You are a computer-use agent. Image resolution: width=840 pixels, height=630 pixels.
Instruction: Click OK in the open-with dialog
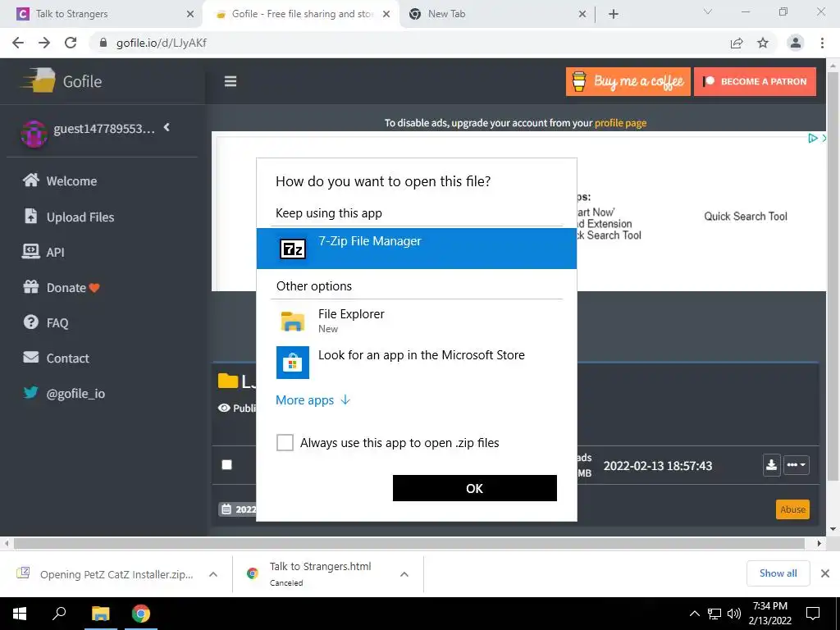pos(475,488)
